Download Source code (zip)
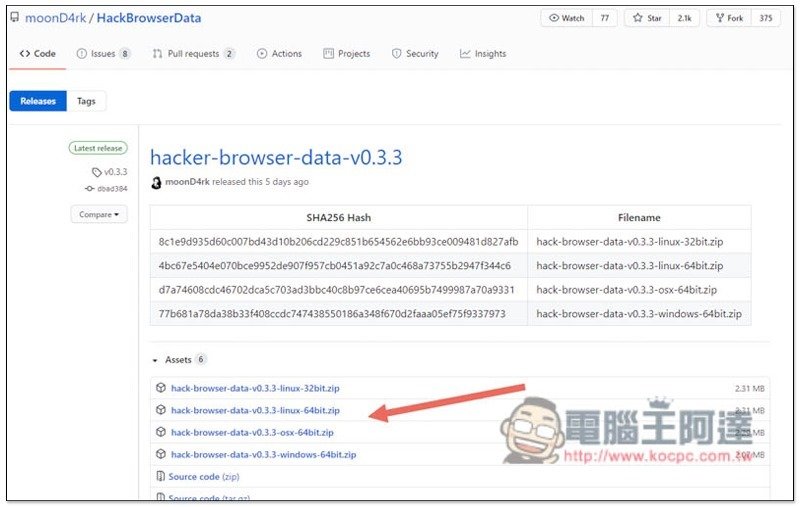Screen dimensions: 800x507 tap(204, 477)
